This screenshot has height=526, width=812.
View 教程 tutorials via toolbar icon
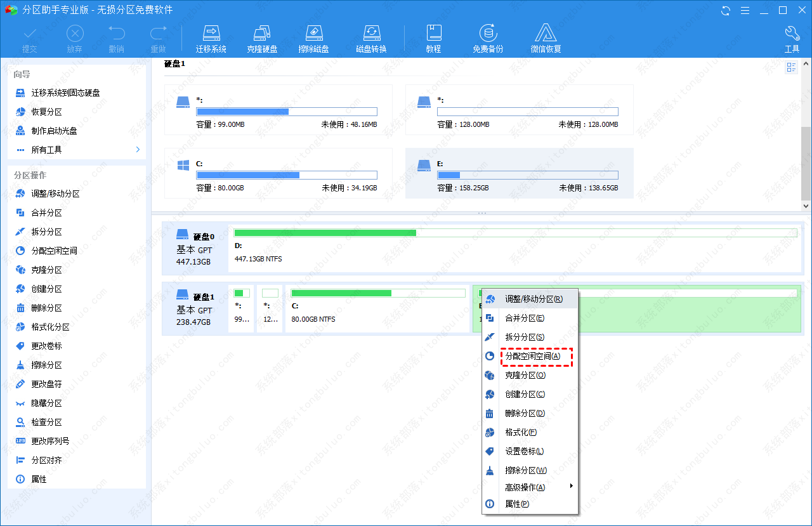[434, 37]
